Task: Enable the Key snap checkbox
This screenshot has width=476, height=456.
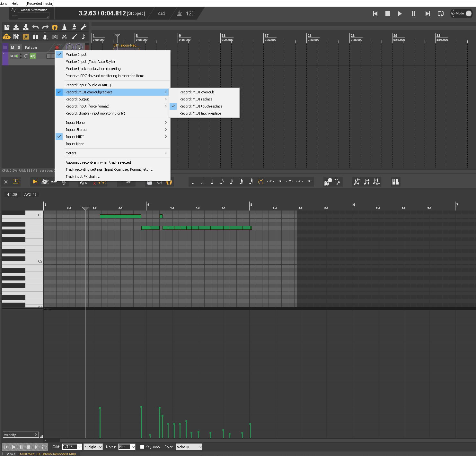Action: click(x=142, y=447)
